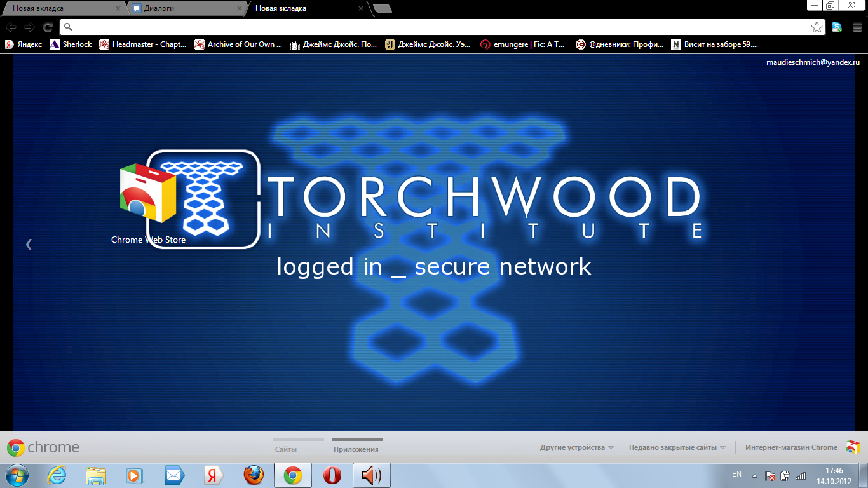Reload the current page

click(x=48, y=27)
